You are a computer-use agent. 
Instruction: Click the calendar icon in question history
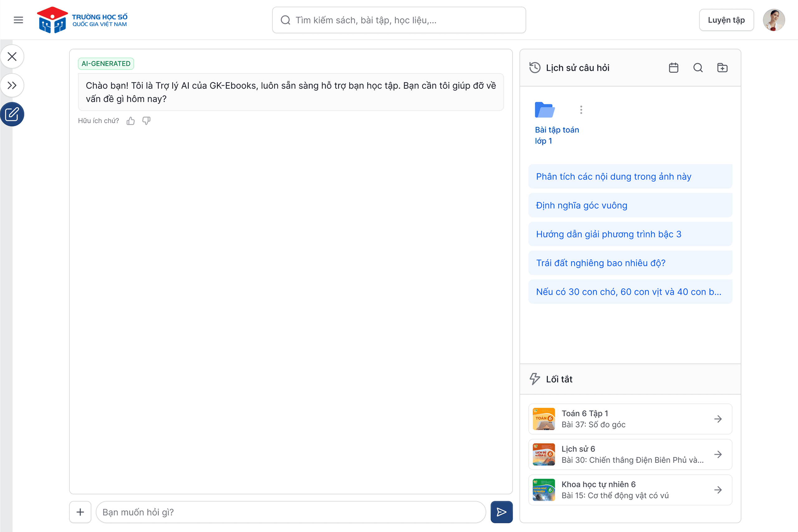point(674,68)
